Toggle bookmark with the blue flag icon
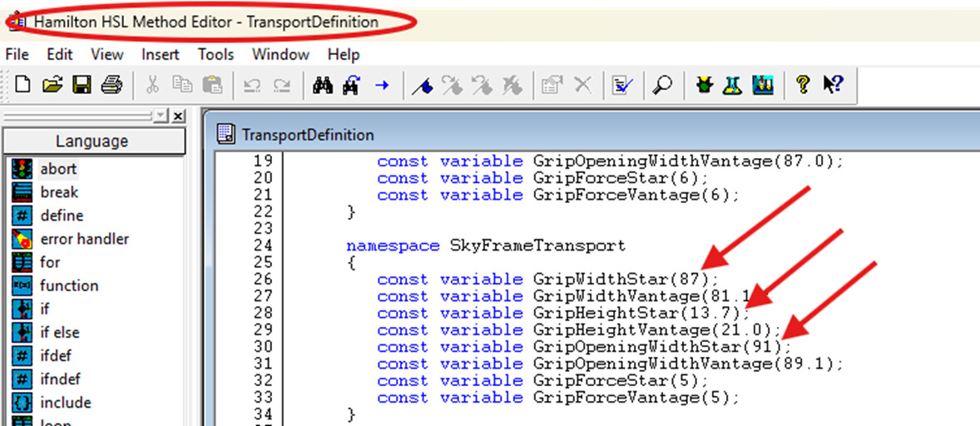This screenshot has width=980, height=426. click(x=423, y=84)
